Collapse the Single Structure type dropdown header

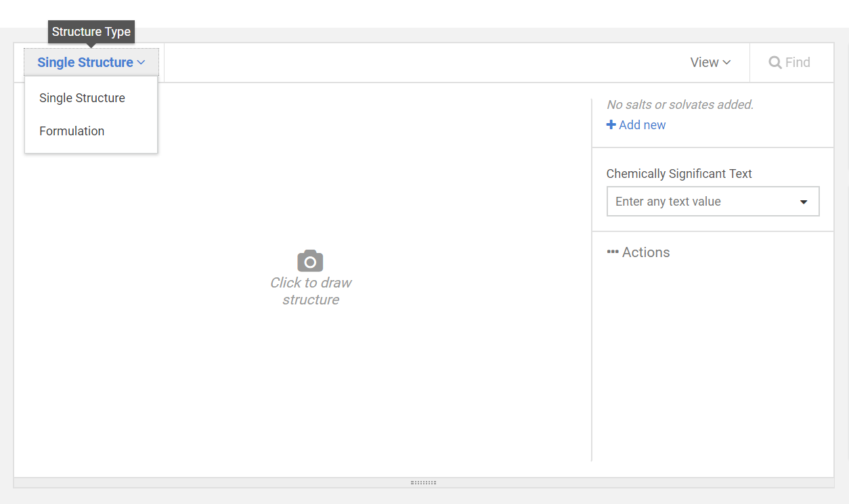pyautogui.click(x=85, y=62)
